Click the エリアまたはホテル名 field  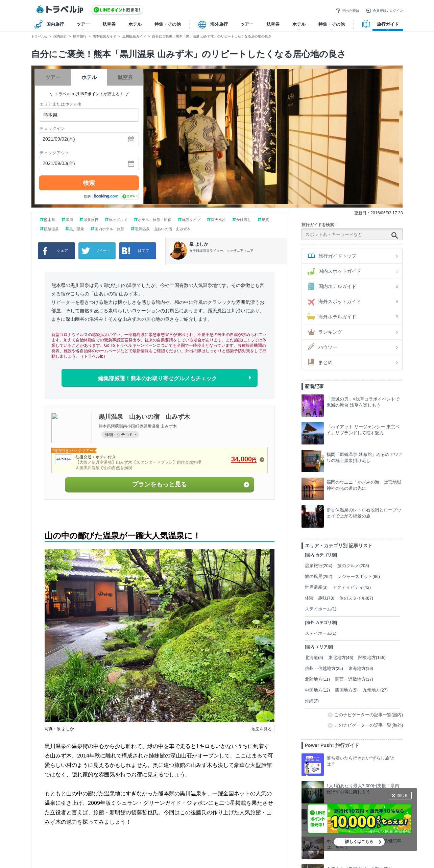(x=89, y=115)
